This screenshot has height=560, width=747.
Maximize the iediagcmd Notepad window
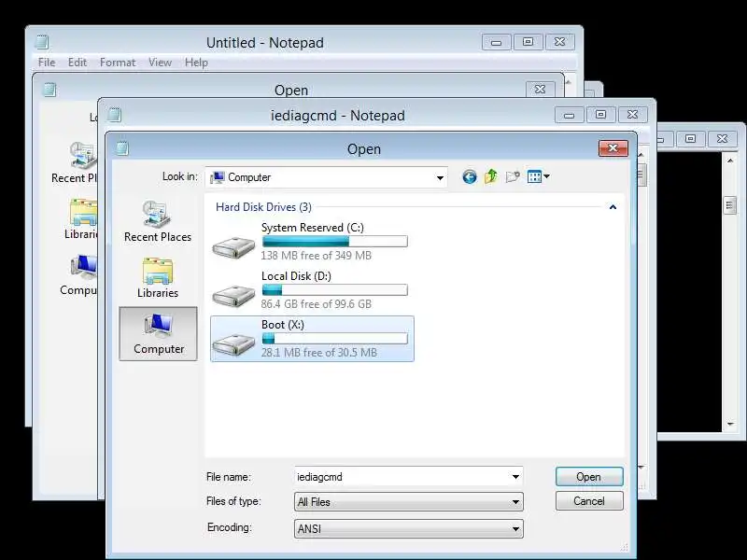(600, 115)
